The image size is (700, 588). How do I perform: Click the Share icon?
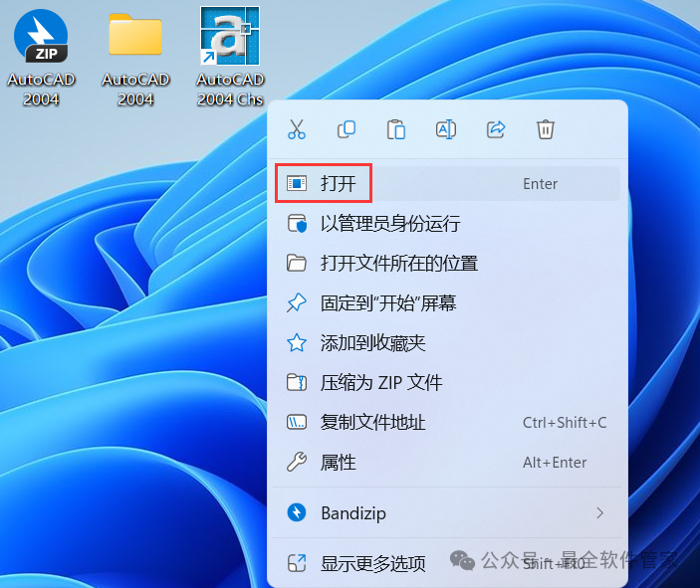pos(496,129)
